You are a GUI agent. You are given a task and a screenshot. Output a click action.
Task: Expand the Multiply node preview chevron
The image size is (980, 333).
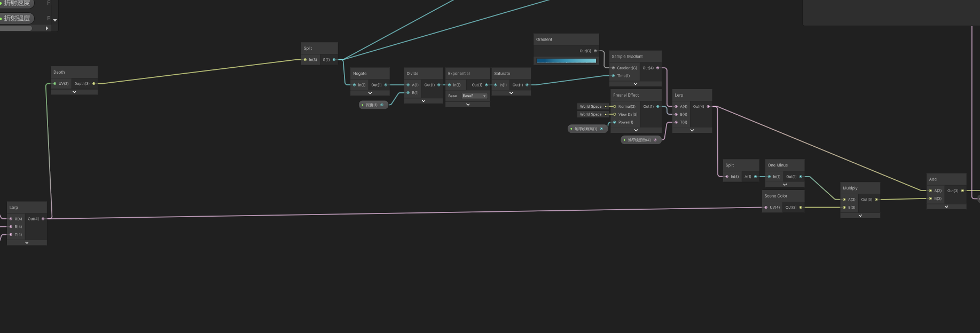[860, 216]
